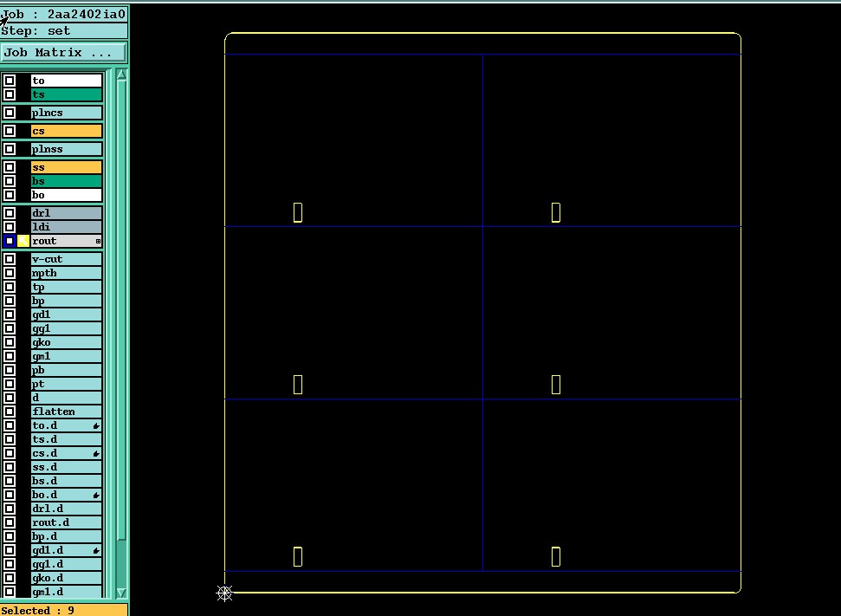Toggle the drl layer checkbox

point(10,213)
